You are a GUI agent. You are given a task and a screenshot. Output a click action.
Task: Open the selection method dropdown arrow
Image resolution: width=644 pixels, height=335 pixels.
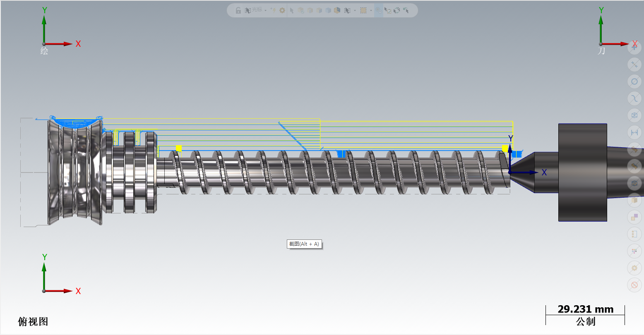[355, 10]
